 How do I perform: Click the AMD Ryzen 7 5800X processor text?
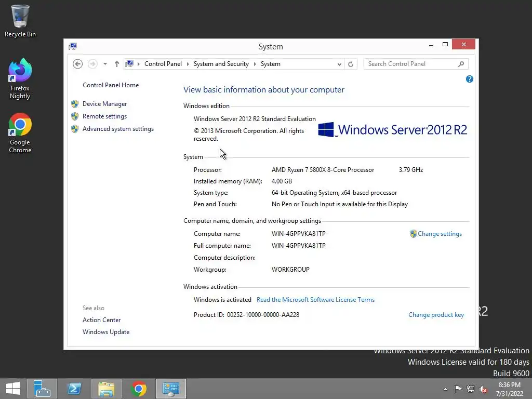323,170
